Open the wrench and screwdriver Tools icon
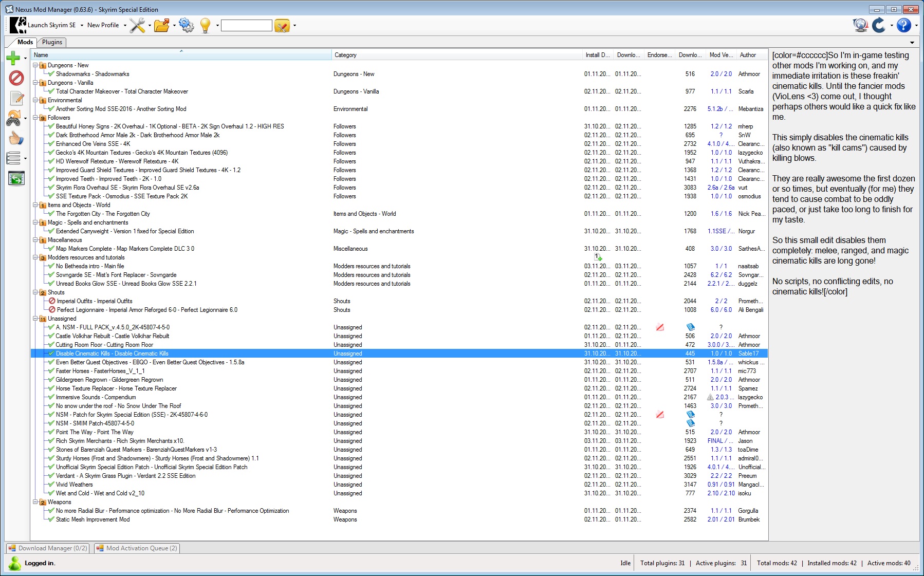The height and width of the screenshot is (576, 924). click(x=137, y=25)
